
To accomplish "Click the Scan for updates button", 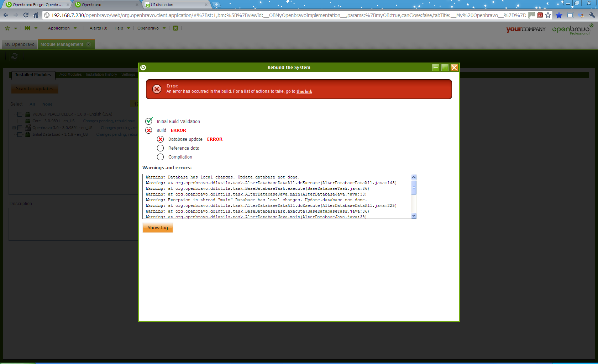I will 35,89.
